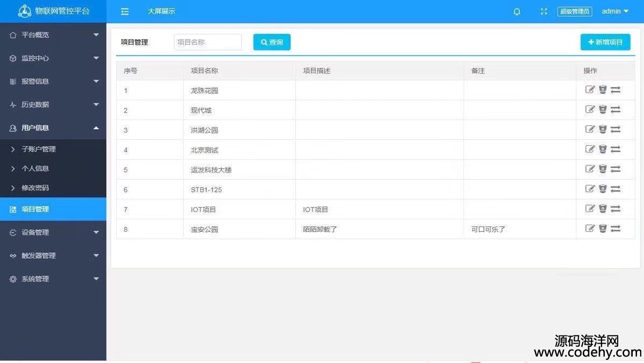The width and height of the screenshot is (644, 363).
Task: Click transfer arrows icon for STB1-125 row
Action: (616, 189)
